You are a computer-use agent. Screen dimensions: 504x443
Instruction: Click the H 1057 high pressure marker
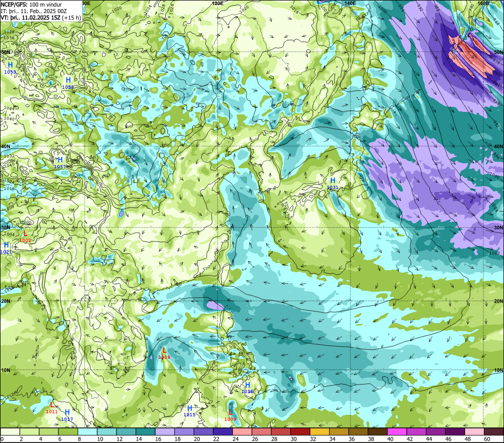coord(60,163)
